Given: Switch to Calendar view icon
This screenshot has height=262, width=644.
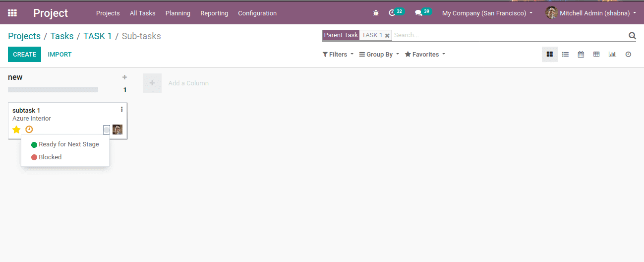Looking at the screenshot, I should point(581,55).
